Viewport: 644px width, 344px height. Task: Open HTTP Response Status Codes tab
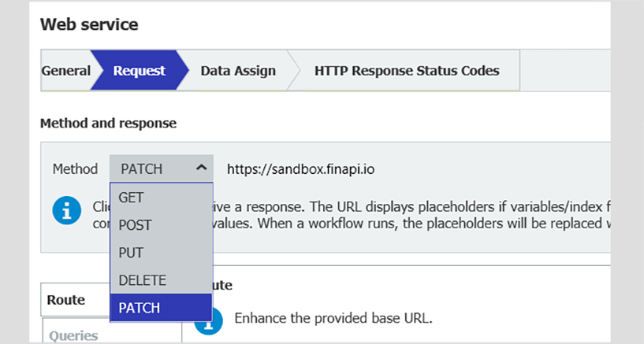point(407,71)
